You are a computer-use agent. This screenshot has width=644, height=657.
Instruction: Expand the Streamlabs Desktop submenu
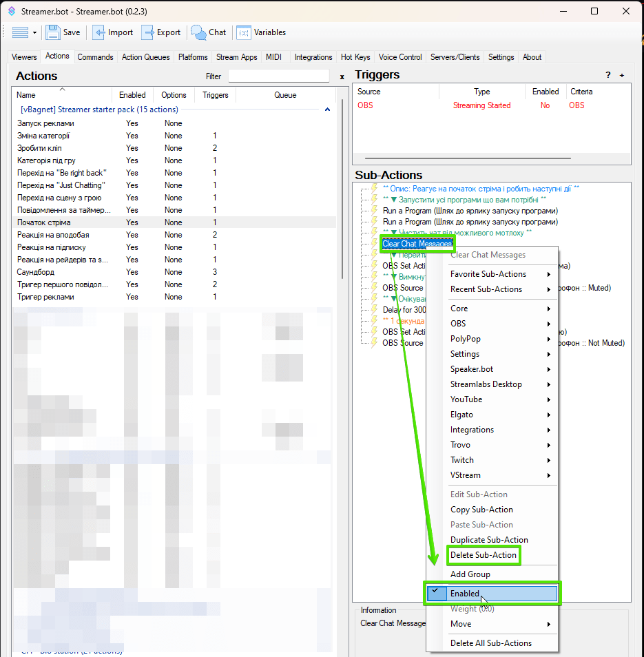500,384
